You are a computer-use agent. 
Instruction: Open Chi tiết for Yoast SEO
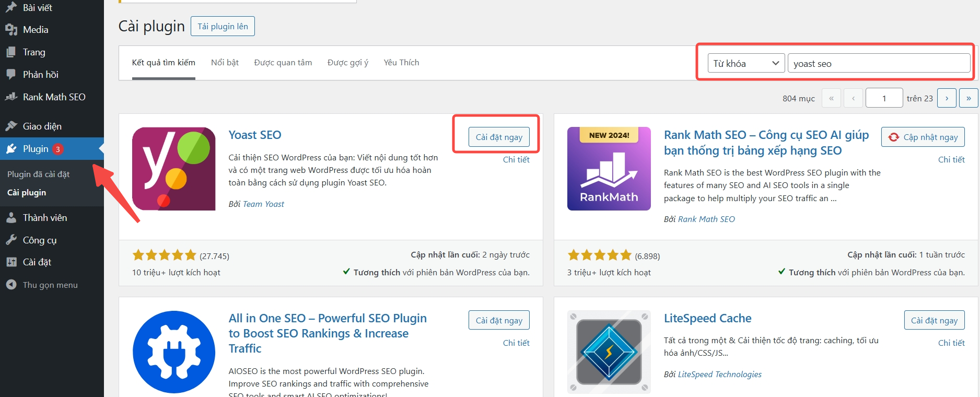coord(516,159)
